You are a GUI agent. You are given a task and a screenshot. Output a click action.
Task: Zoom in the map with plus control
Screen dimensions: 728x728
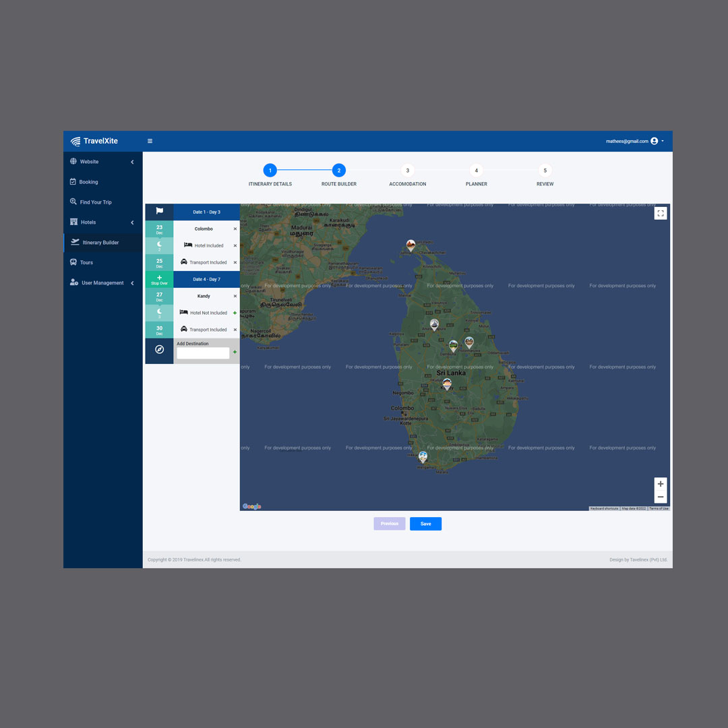click(660, 484)
